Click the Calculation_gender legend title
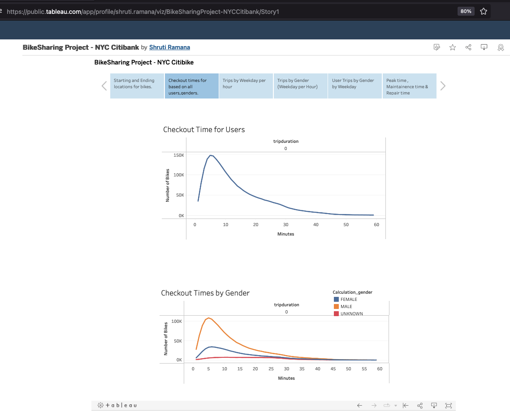The height and width of the screenshot is (420, 510). [352, 292]
